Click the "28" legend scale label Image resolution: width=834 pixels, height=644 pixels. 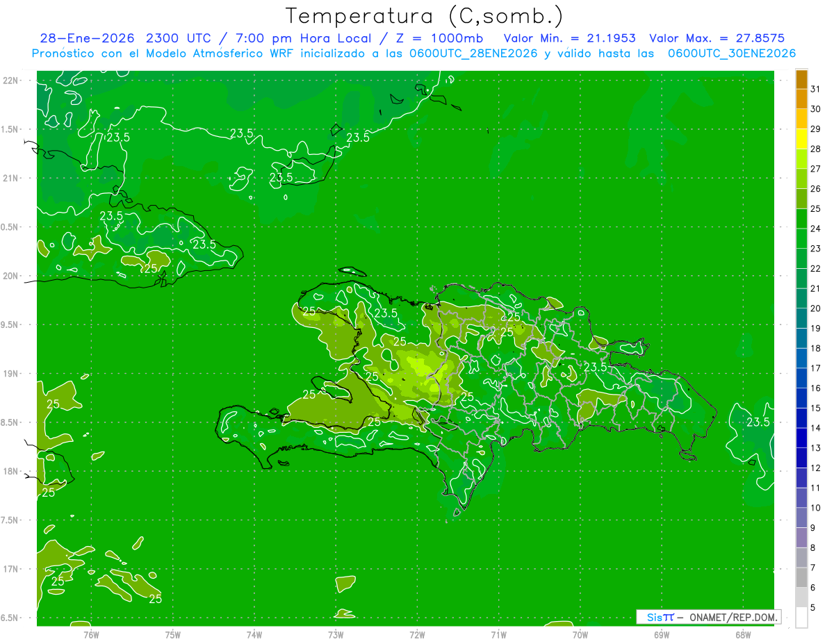pyautogui.click(x=815, y=149)
